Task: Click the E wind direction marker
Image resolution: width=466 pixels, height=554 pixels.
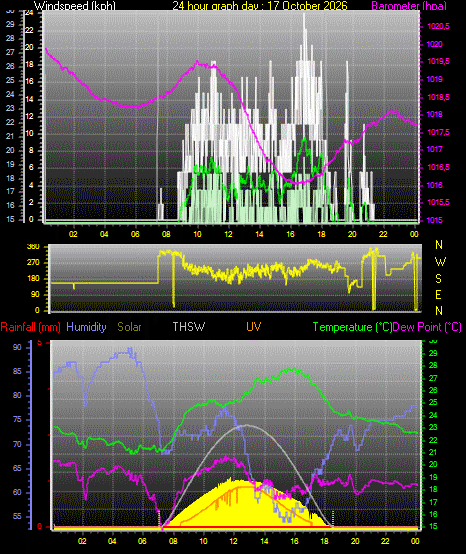Action: (x=438, y=295)
